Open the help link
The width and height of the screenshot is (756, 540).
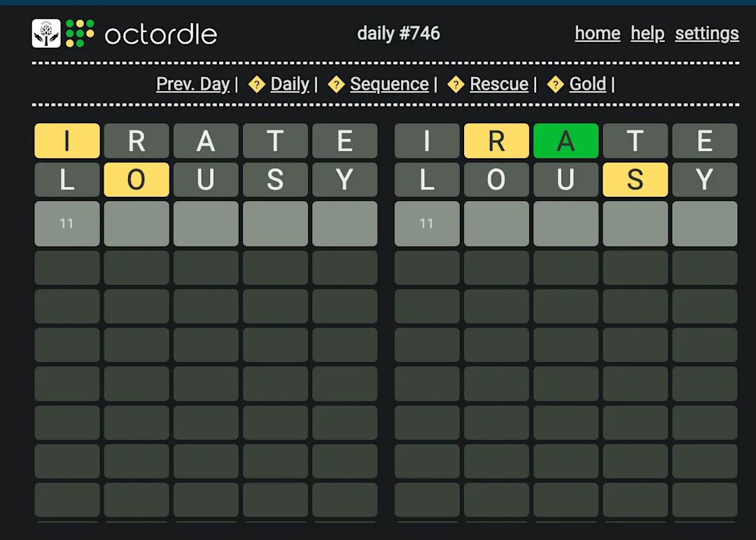pos(647,34)
